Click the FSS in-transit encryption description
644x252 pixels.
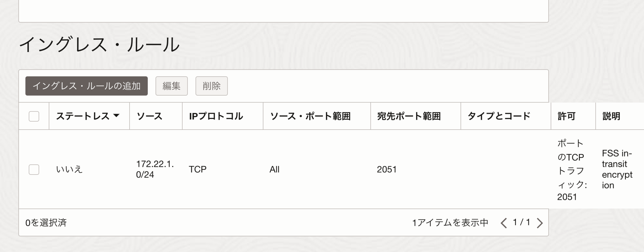pyautogui.click(x=617, y=169)
